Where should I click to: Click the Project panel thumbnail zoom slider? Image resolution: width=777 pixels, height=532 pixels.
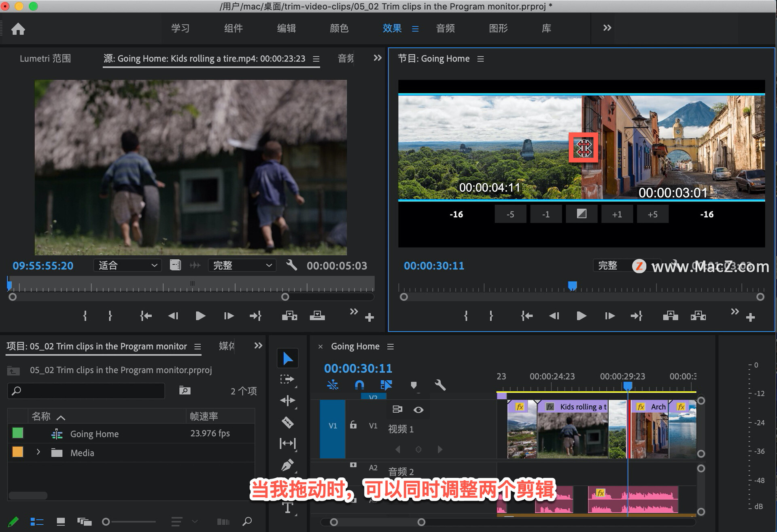(x=106, y=522)
